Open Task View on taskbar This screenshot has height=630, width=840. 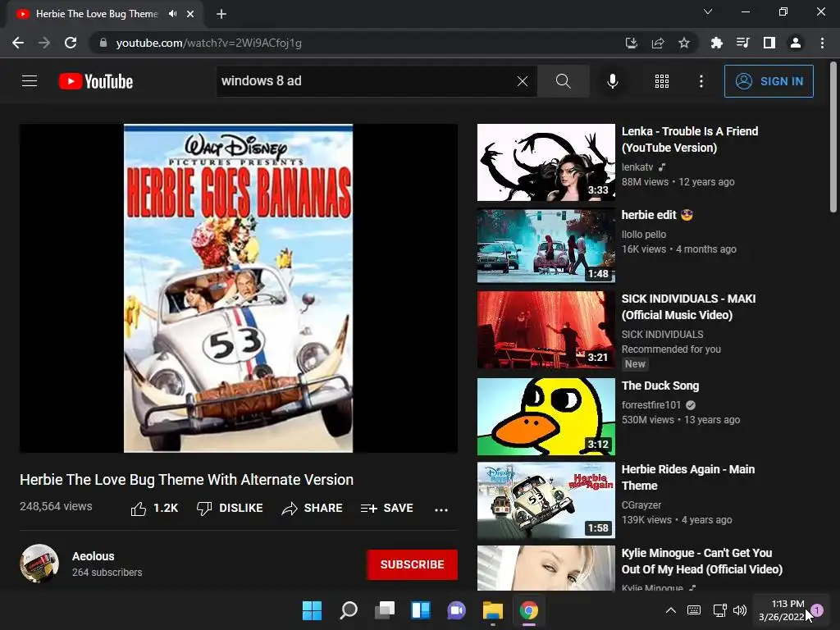385,610
